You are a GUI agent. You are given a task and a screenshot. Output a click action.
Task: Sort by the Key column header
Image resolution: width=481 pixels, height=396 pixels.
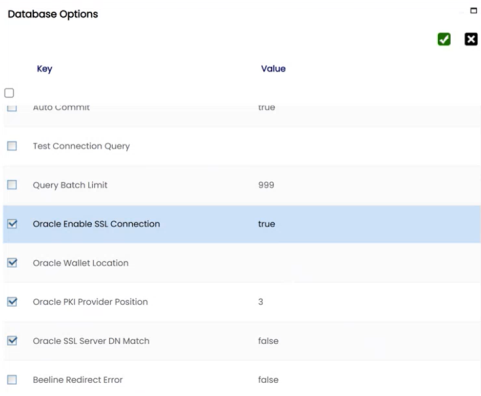[x=44, y=69]
